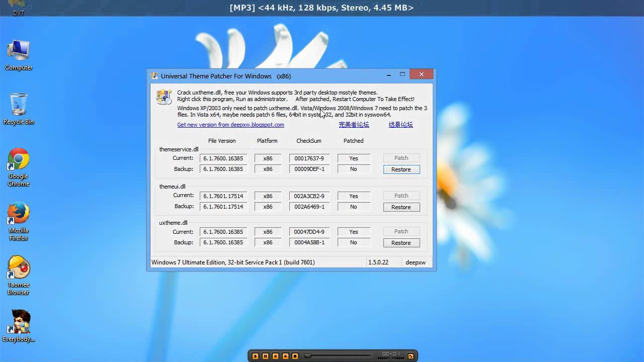Click the themeservice.dll group label

[x=179, y=149]
